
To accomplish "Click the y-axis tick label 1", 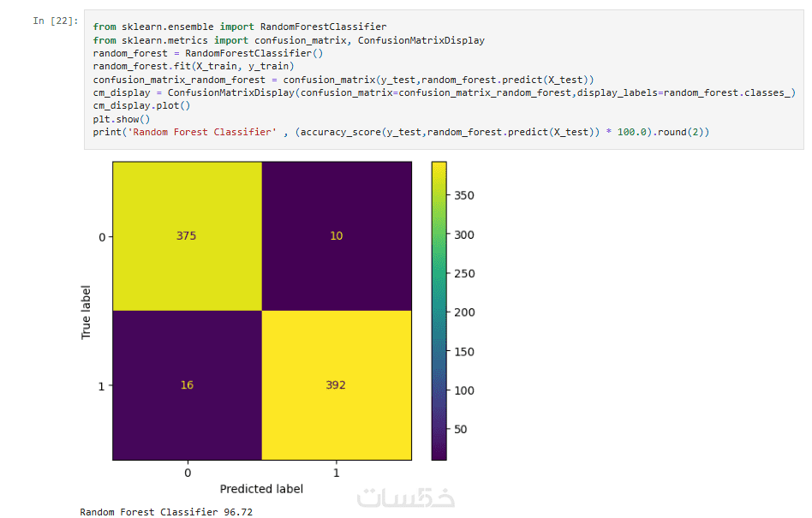I will (x=101, y=386).
